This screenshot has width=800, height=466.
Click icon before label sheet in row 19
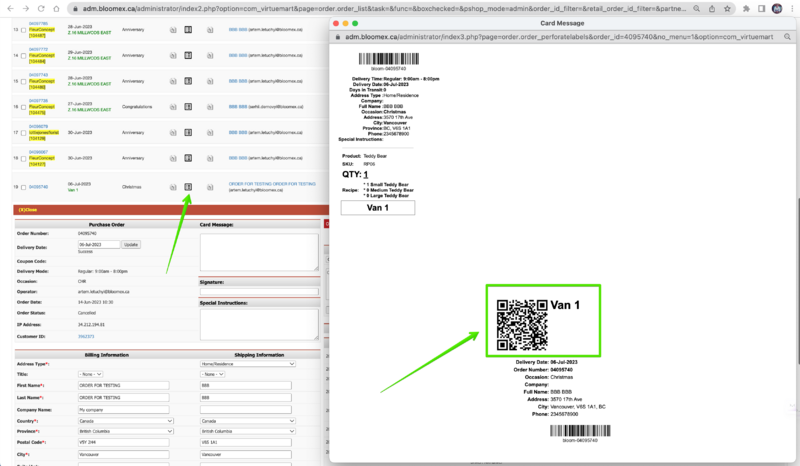(x=173, y=187)
